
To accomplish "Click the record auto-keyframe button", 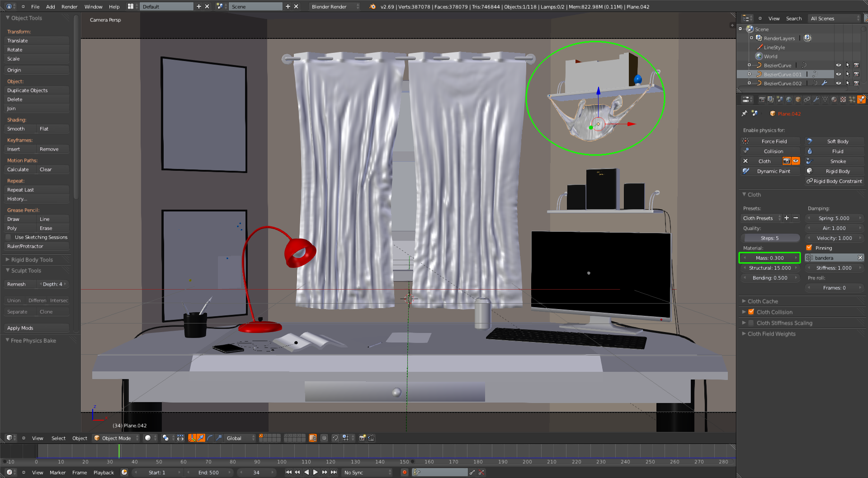I will pyautogui.click(x=405, y=472).
